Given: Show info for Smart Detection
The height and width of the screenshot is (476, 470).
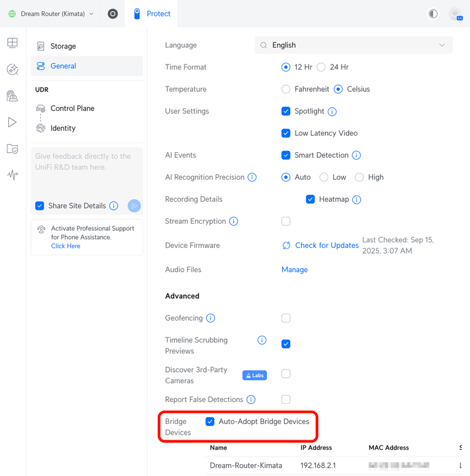Looking at the screenshot, I should [x=357, y=155].
